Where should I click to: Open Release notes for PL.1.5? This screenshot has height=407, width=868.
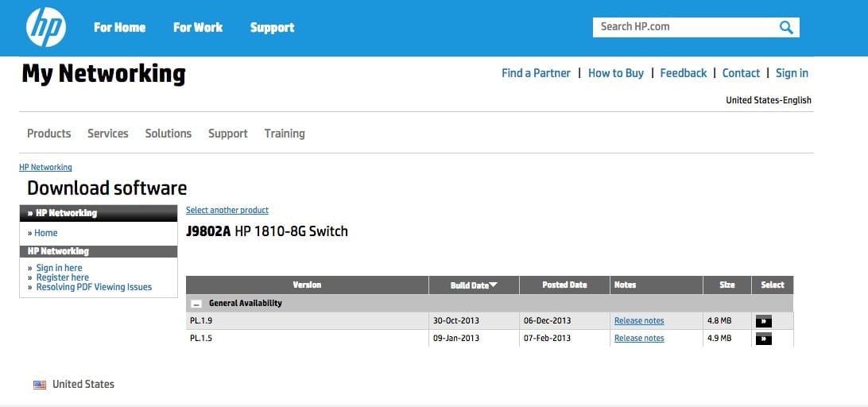639,339
